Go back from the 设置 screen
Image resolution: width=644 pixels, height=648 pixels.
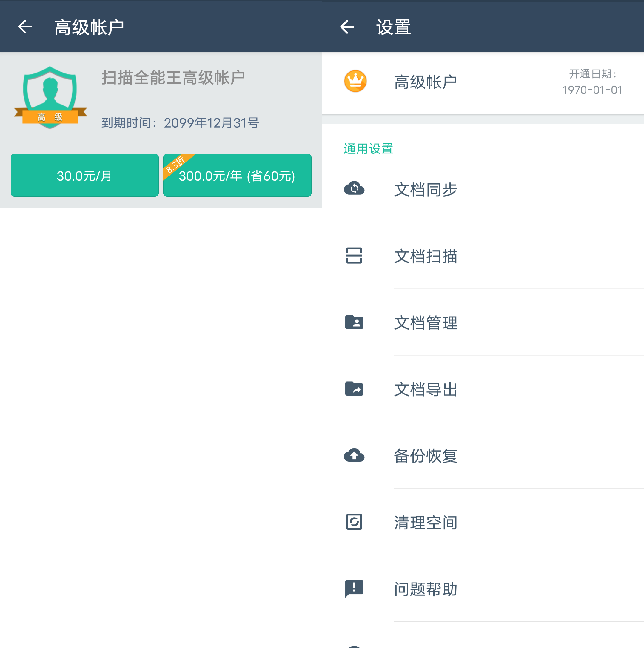tap(347, 27)
